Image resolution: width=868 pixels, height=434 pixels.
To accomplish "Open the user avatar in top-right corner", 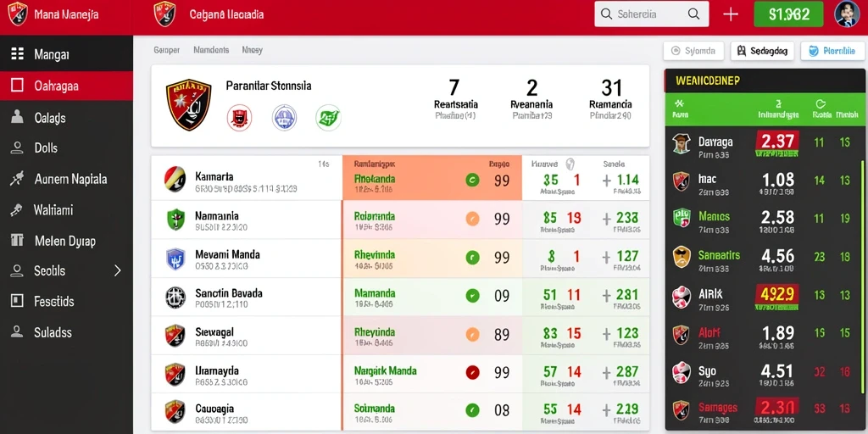I will pos(847,14).
